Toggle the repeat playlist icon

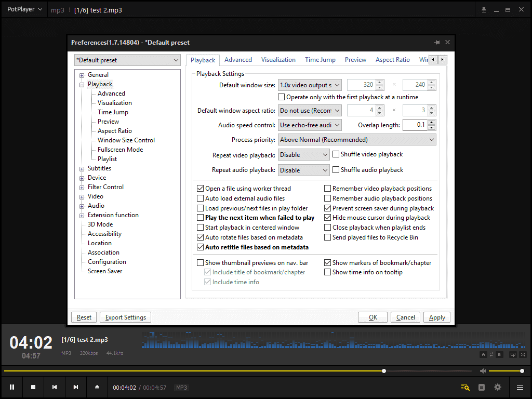pos(513,354)
